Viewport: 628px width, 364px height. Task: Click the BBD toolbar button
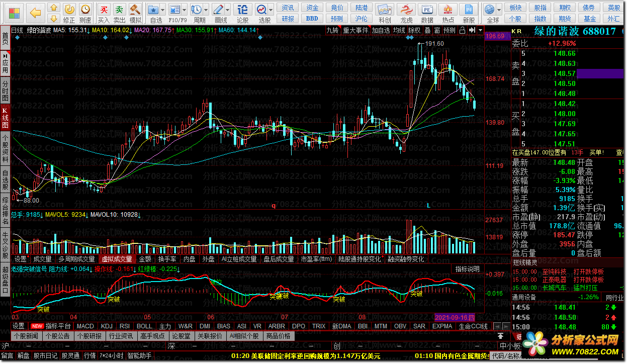312,19
